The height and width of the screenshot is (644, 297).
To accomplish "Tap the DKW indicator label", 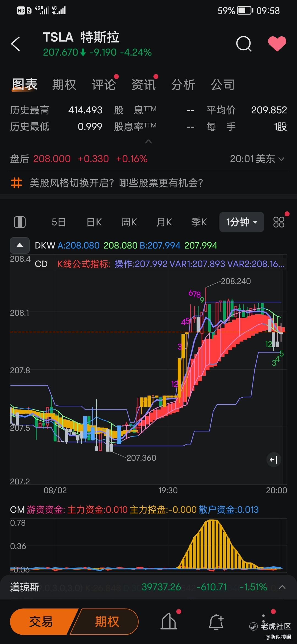I will (45, 245).
